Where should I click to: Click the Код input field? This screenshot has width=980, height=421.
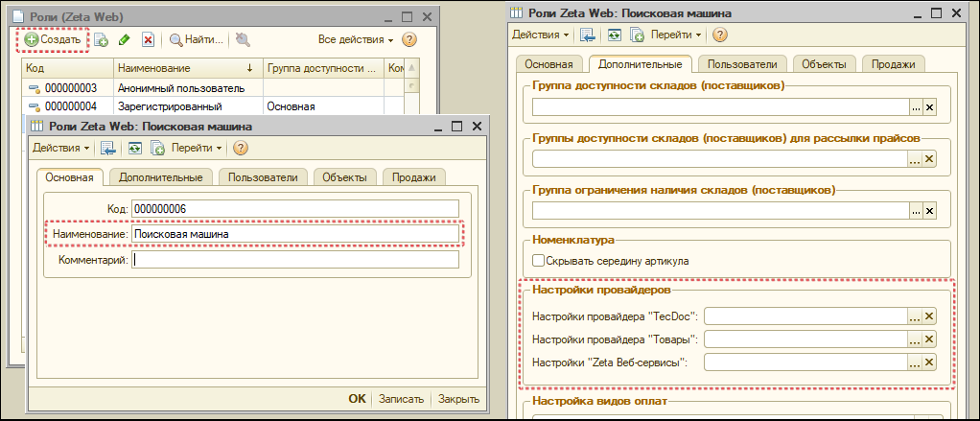click(295, 209)
